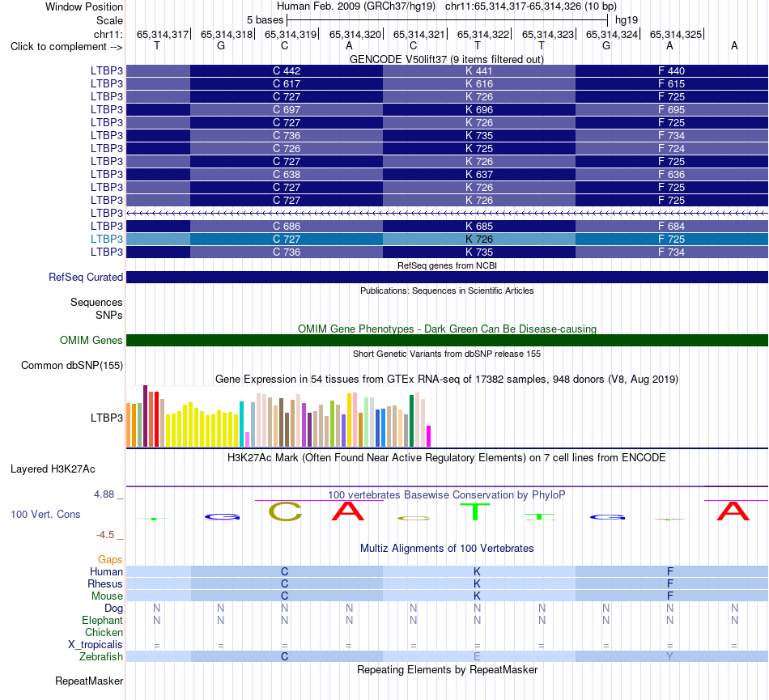Viewport: 769px width, 700px height.
Task: Open the Multiz Alignments of 100 Vertebrates title
Action: click(x=447, y=549)
